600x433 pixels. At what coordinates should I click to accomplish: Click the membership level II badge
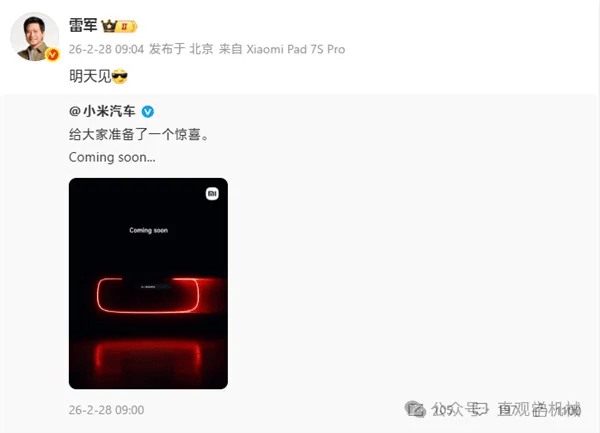pos(127,26)
